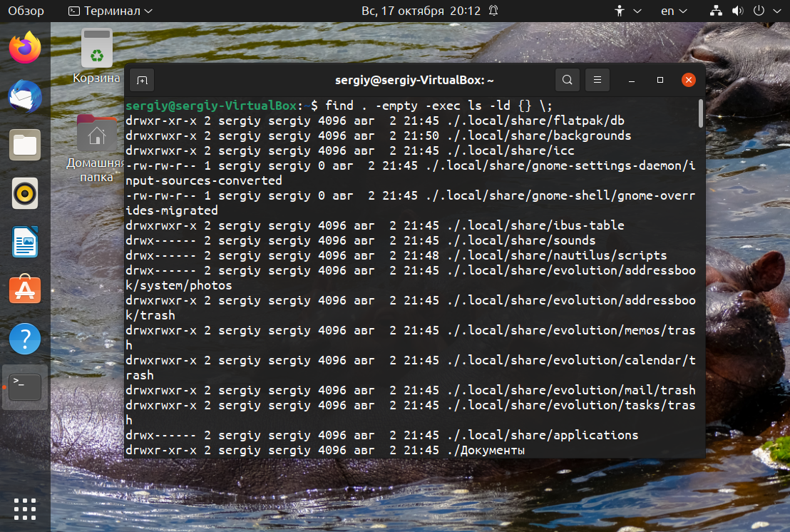Click the 'k/system/photos' wrapped line

(x=179, y=286)
